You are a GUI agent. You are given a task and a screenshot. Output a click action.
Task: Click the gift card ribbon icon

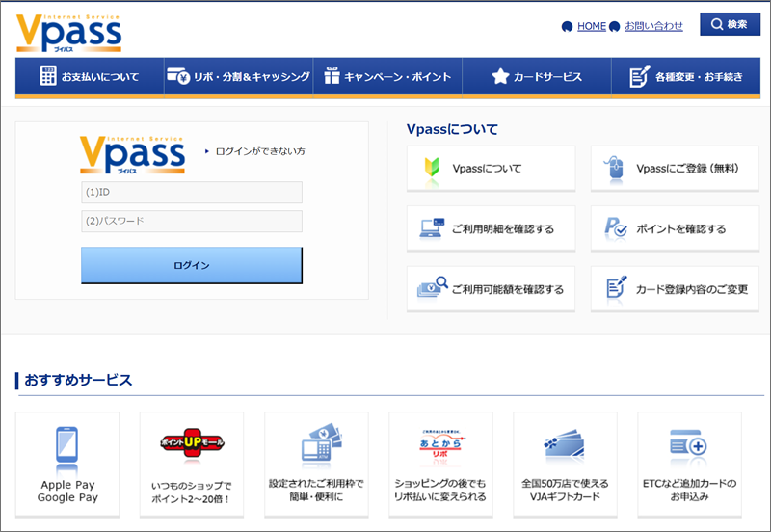pos(565,445)
